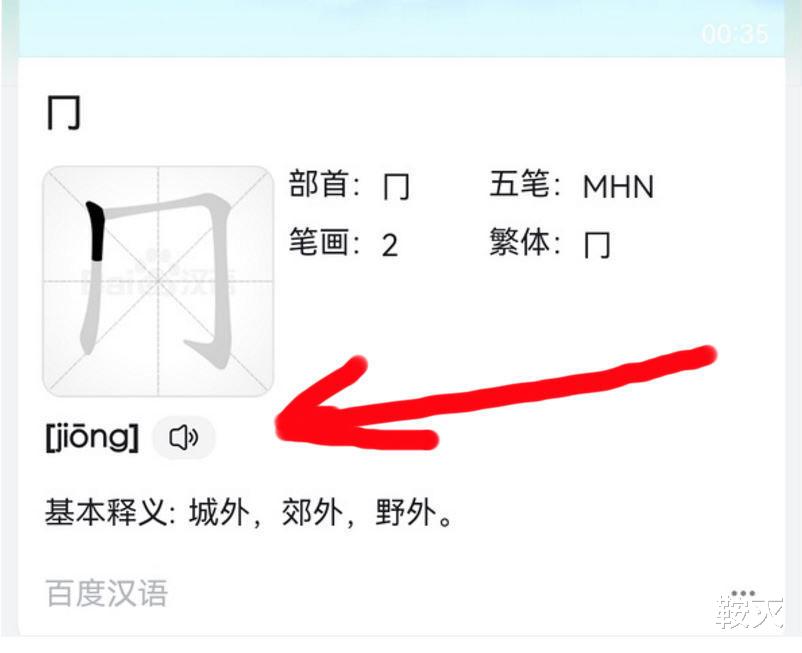Click the Wubi code MHN

point(618,187)
